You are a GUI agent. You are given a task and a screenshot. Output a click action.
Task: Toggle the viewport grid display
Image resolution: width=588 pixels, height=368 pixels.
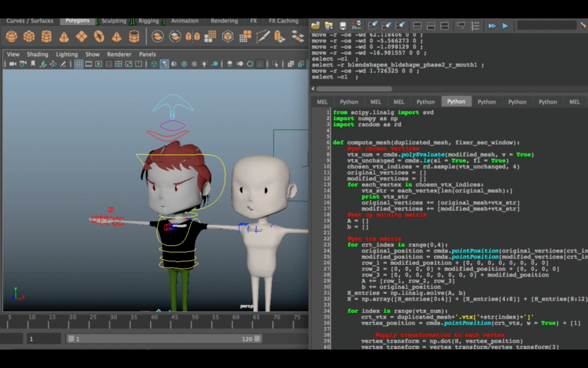click(78, 64)
